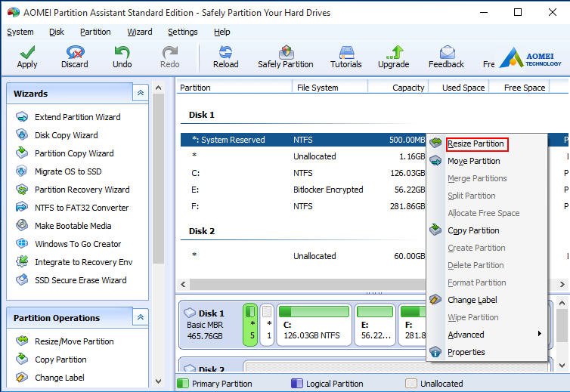Click Change Label in Partition Operations panel
The width and height of the screenshot is (570, 392).
click(60, 378)
